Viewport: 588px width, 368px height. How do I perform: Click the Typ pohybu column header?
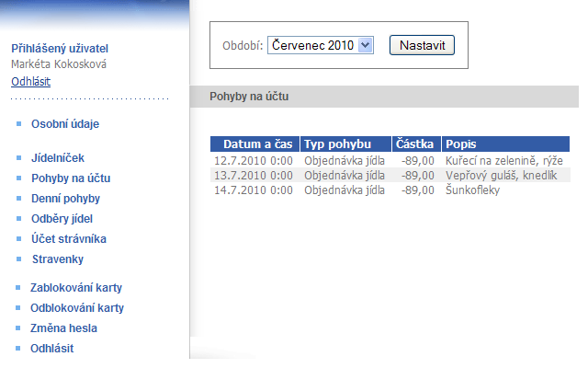coord(345,144)
